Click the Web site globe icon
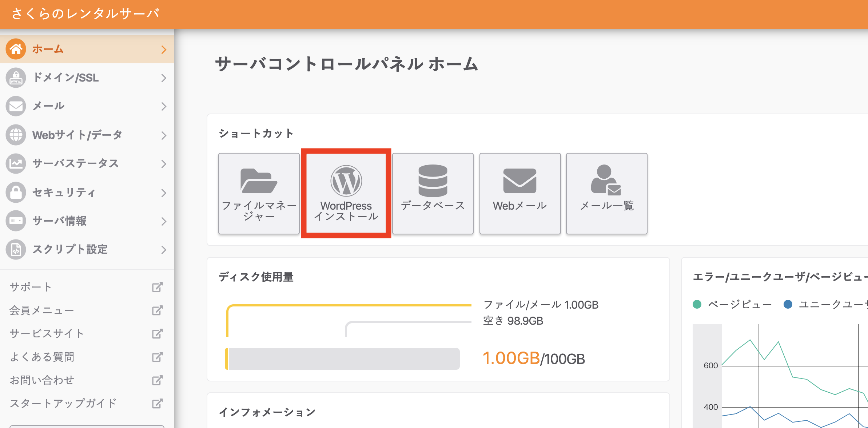This screenshot has width=868, height=428. pyautogui.click(x=16, y=135)
